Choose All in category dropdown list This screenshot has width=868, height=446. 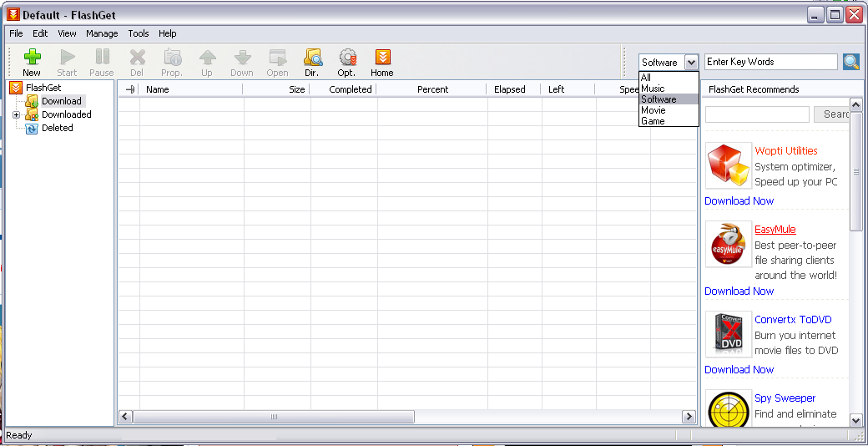coord(669,78)
